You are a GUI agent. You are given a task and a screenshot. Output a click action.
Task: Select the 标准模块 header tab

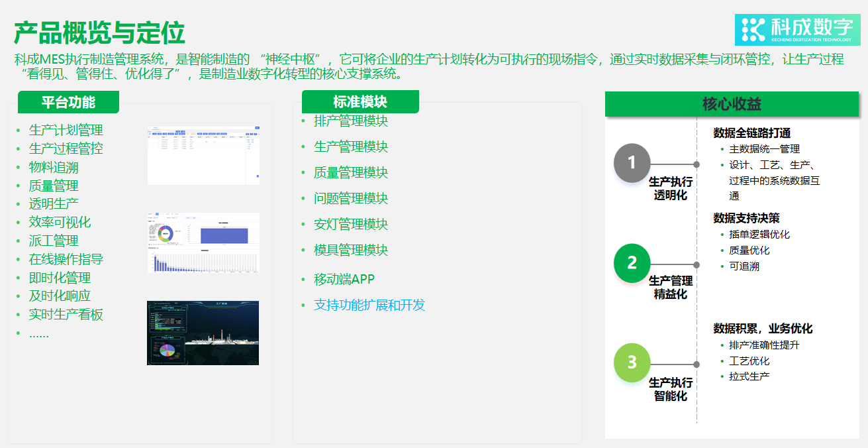(x=360, y=102)
